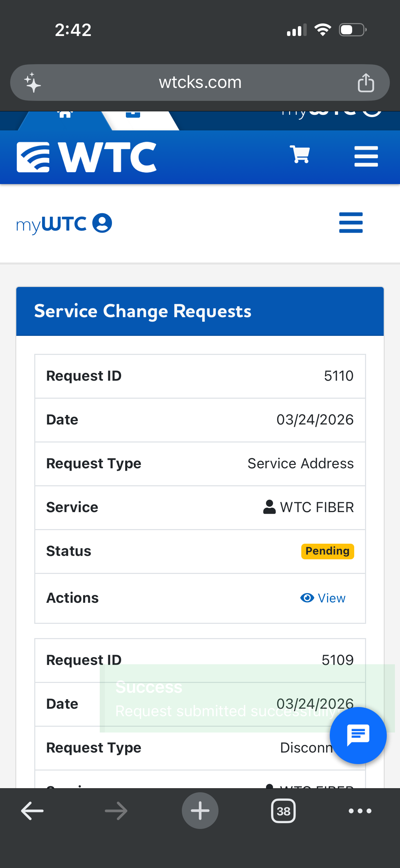Open the shopping cart icon

[300, 155]
